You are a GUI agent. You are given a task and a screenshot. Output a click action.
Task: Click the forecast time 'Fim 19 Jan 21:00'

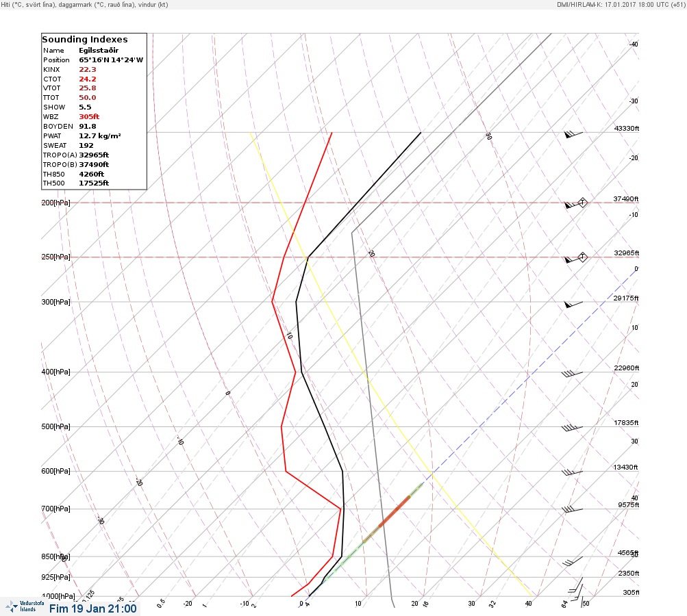point(93,608)
